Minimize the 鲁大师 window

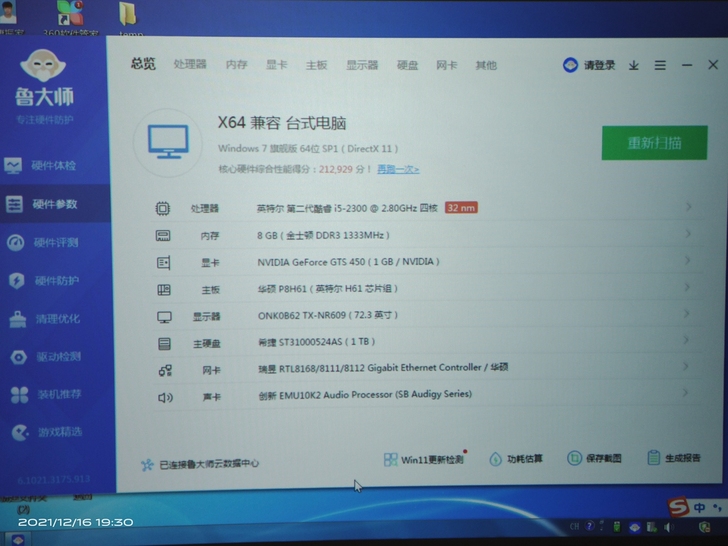pyautogui.click(x=687, y=65)
